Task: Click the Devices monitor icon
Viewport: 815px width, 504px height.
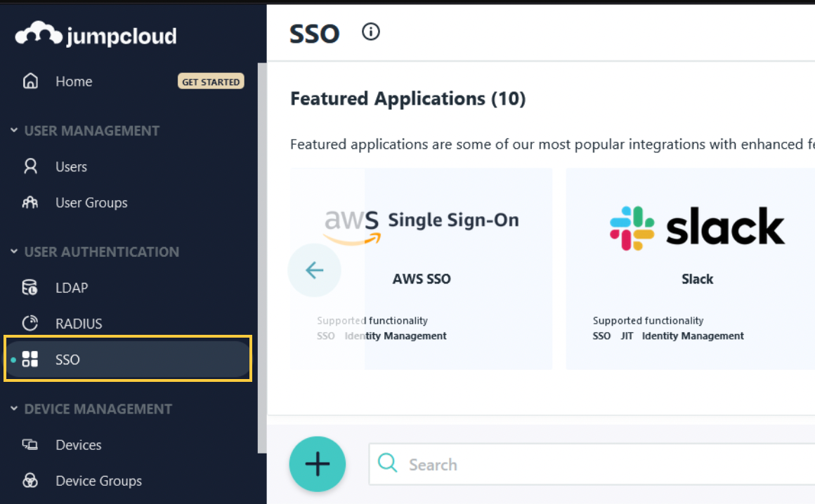Action: click(x=30, y=445)
